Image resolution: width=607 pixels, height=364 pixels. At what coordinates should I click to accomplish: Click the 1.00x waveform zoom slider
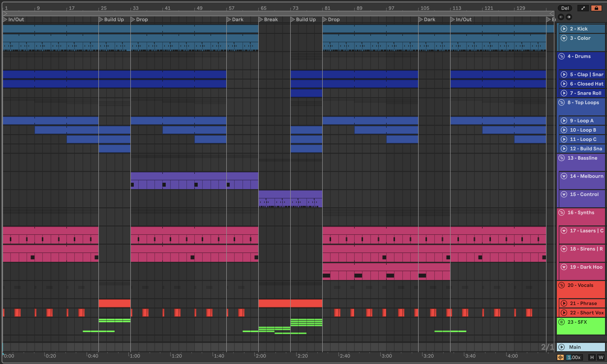(574, 357)
